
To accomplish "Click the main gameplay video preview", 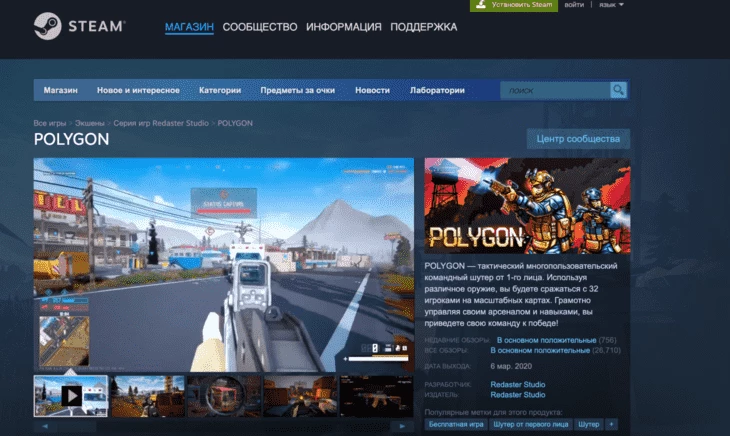I will [223, 265].
